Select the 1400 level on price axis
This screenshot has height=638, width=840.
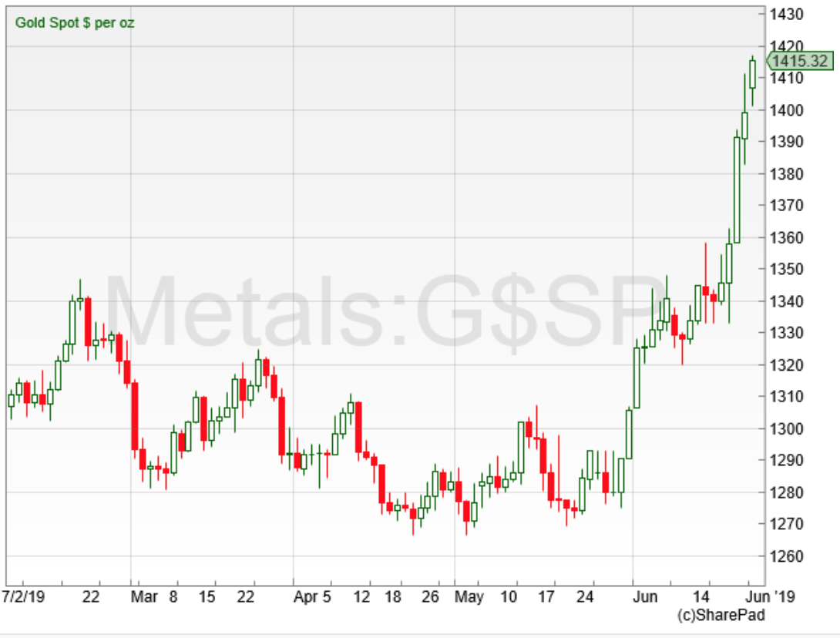pyautogui.click(x=787, y=110)
